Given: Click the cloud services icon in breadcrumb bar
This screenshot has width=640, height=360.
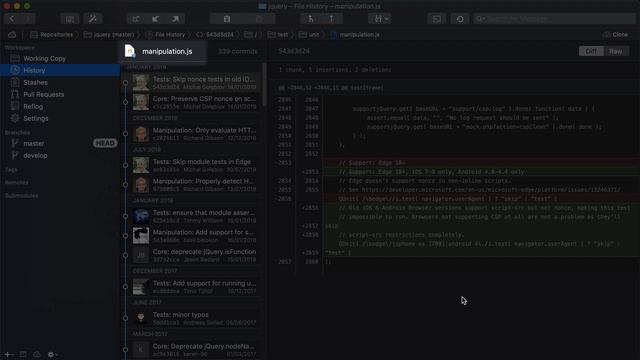Looking at the screenshot, I should click(x=12, y=35).
